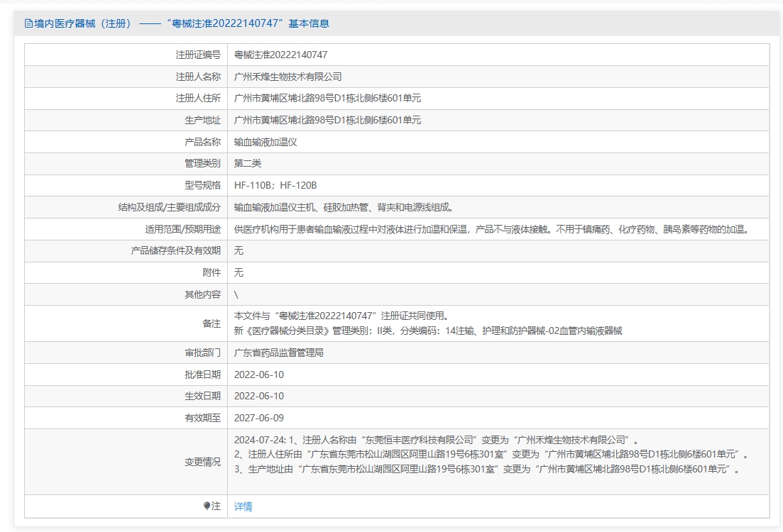Select the value 广东省药品监督管理局
The height and width of the screenshot is (532, 783).
(279, 353)
